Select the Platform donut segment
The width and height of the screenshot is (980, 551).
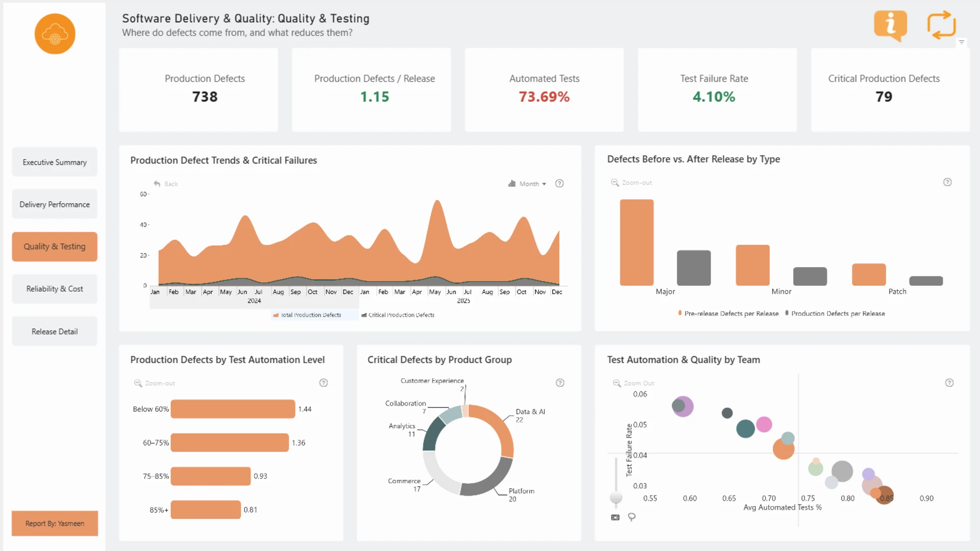tap(491, 482)
